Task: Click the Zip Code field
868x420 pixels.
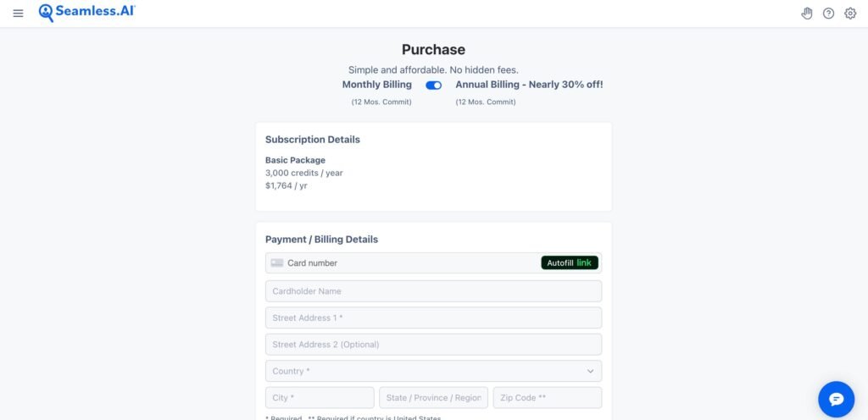Action: (547, 398)
